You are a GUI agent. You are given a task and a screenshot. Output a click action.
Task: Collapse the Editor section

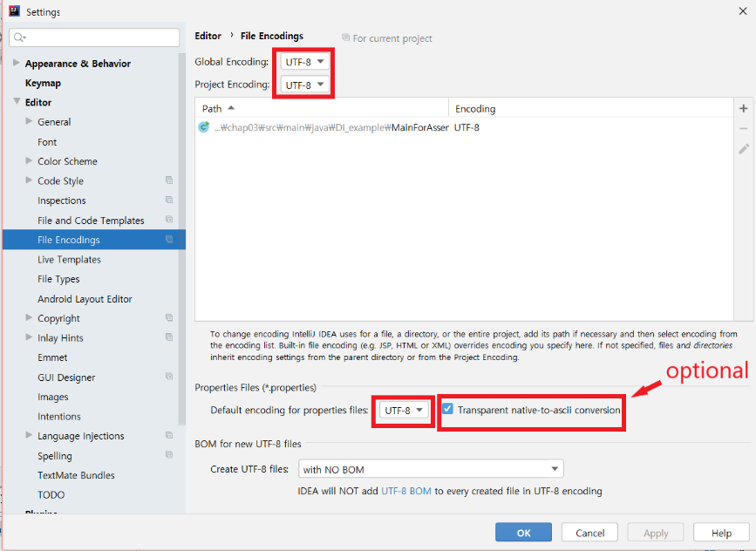coord(17,101)
